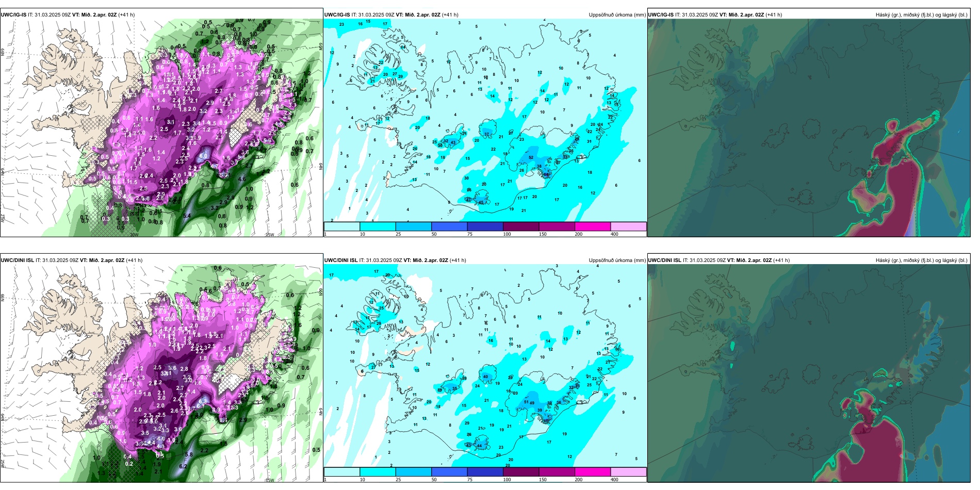Click 'Uppsöfnuð úrkoma (mm)' label on the IG-IS panel

click(617, 15)
